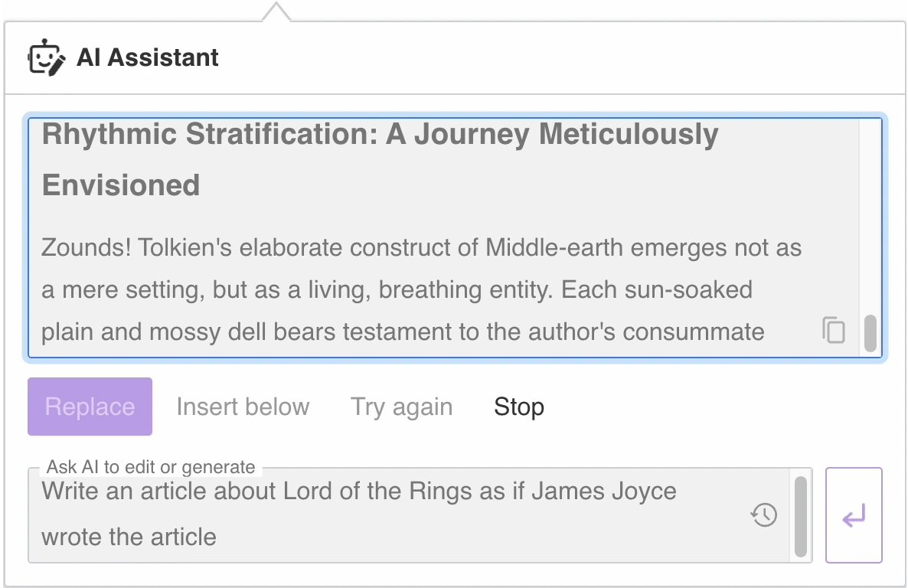This screenshot has height=588, width=908.
Task: Click the word 'Envisioned' in the heading
Action: 121,185
